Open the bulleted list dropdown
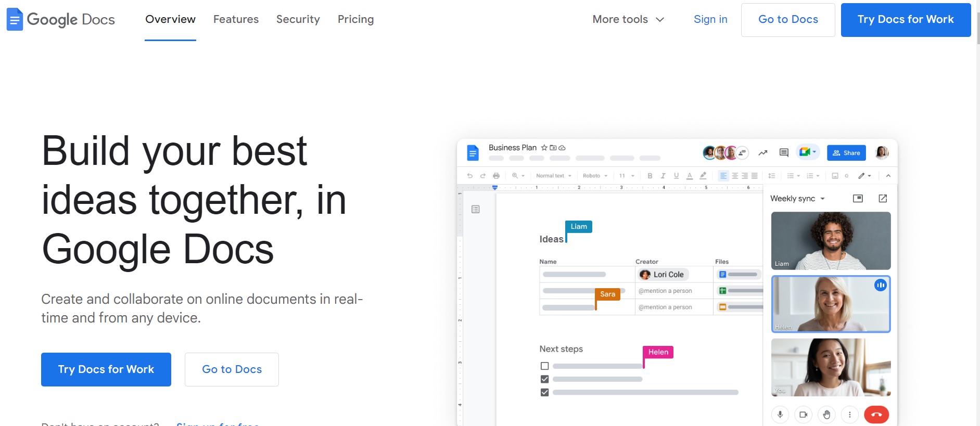Viewport: 980px width, 426px height. point(793,176)
